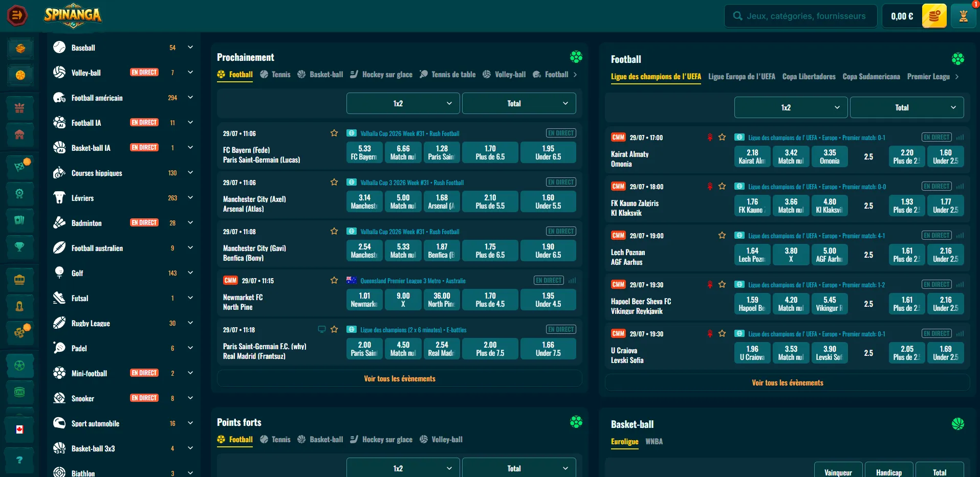
Task: Select WNBA tab under Basket-ball
Action: 654,442
